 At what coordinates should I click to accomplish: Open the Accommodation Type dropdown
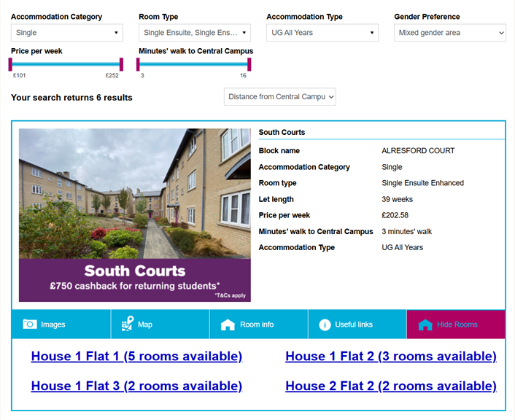(322, 33)
